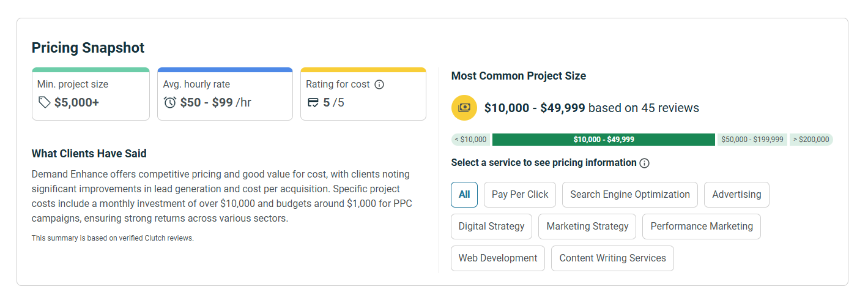Show pricing for Marketing Strategy
This screenshot has height=300, width=868.
point(587,227)
